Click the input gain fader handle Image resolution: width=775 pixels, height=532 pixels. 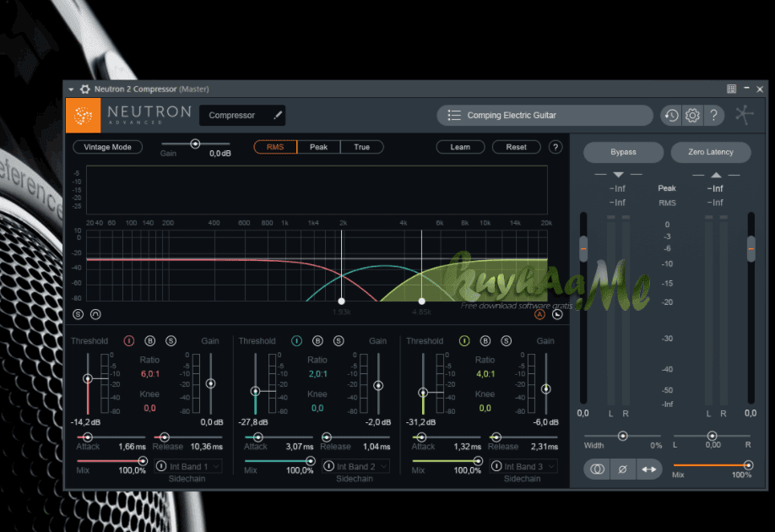coord(583,249)
